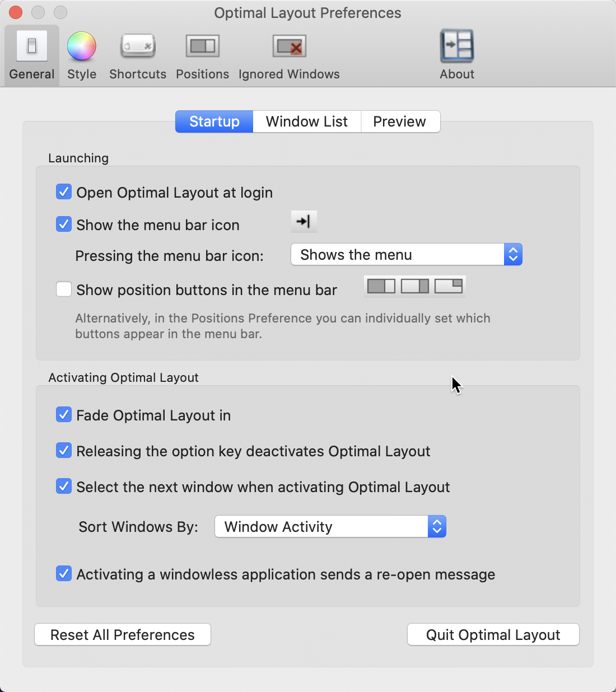
Task: Close the preferences window with red button
Action: pyautogui.click(x=16, y=12)
